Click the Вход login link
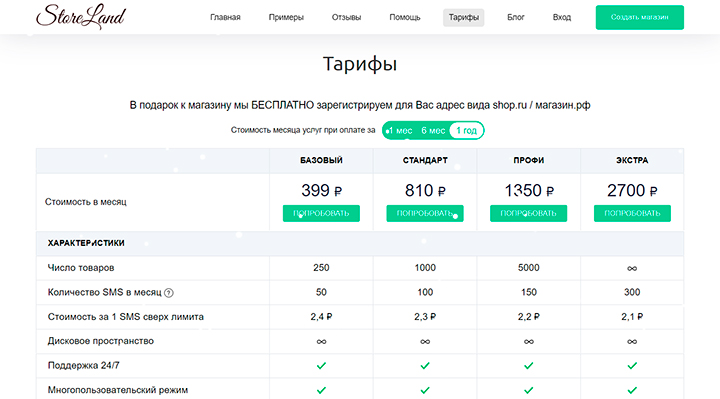This screenshot has width=720, height=399. tap(562, 17)
